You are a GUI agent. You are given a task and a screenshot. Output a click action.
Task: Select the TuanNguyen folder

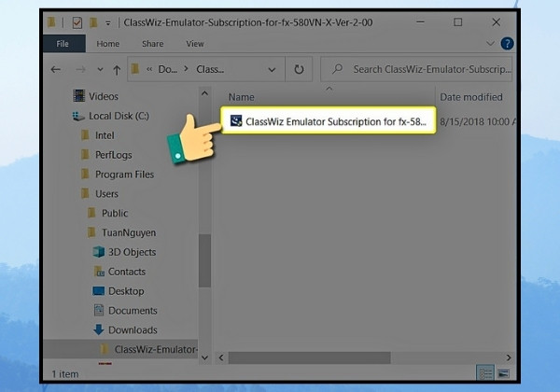pos(129,232)
